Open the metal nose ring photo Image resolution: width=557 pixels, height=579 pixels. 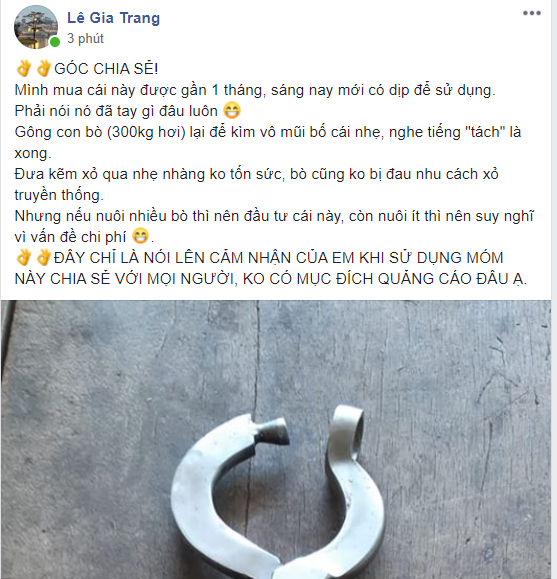(x=276, y=439)
